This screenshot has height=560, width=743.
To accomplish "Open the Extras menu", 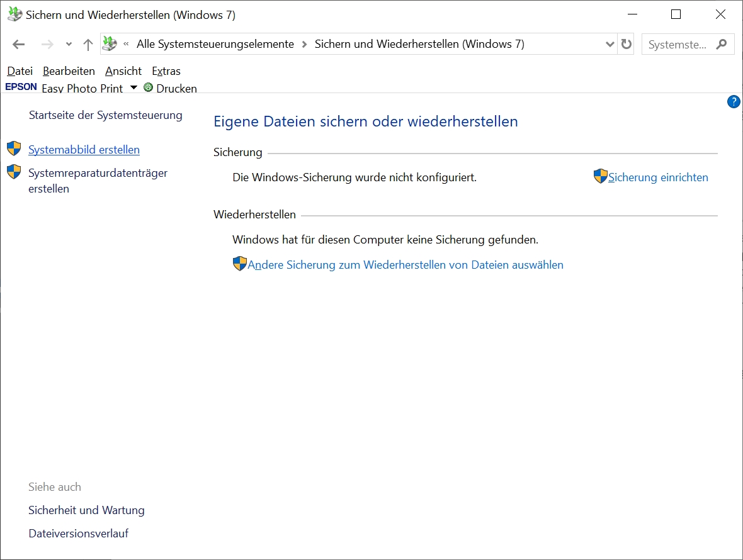I will pos(166,71).
